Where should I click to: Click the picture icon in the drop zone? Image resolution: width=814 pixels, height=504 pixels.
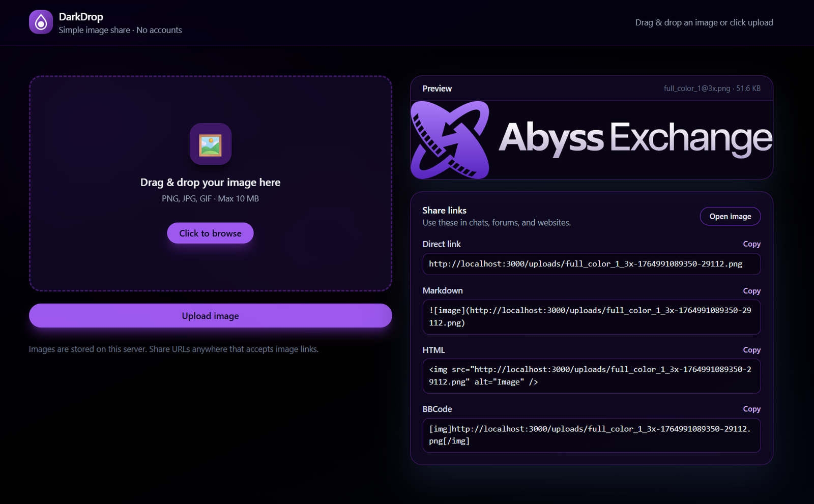pos(210,144)
